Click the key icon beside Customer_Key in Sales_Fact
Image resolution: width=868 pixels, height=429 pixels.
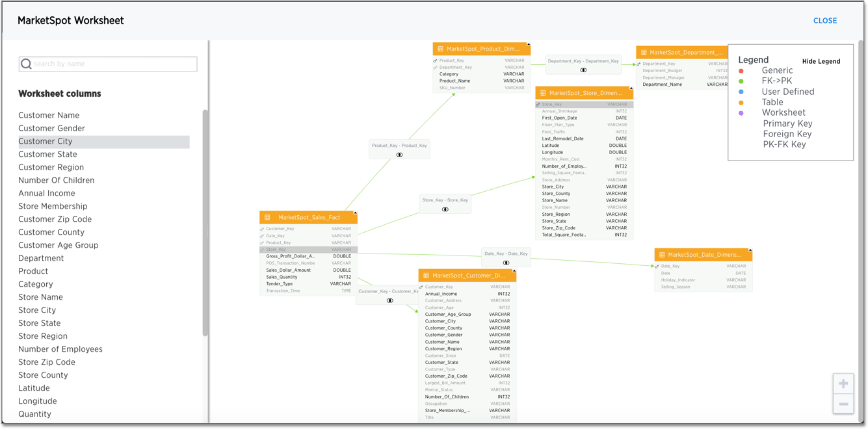pyautogui.click(x=263, y=229)
